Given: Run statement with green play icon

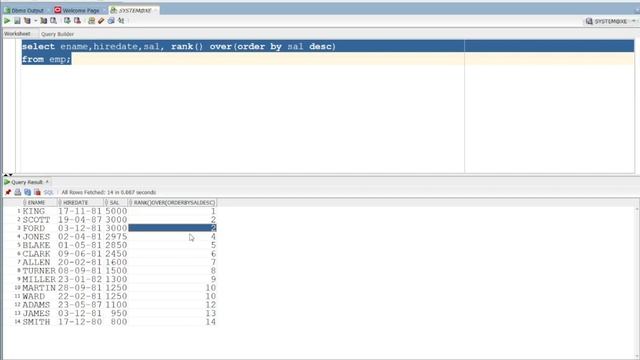Looking at the screenshot, I should pyautogui.click(x=7, y=21).
